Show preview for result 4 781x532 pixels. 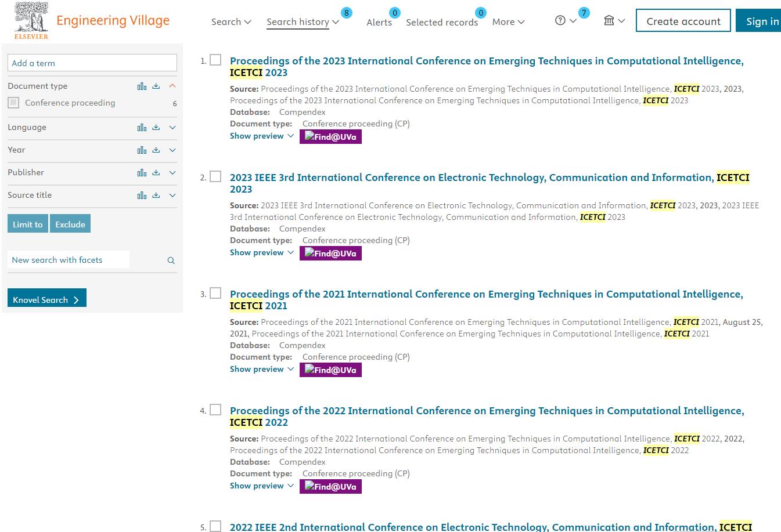(262, 486)
